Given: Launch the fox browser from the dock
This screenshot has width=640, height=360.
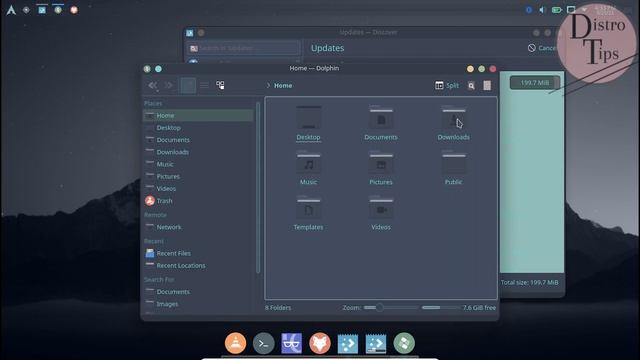Looking at the screenshot, I should point(320,343).
